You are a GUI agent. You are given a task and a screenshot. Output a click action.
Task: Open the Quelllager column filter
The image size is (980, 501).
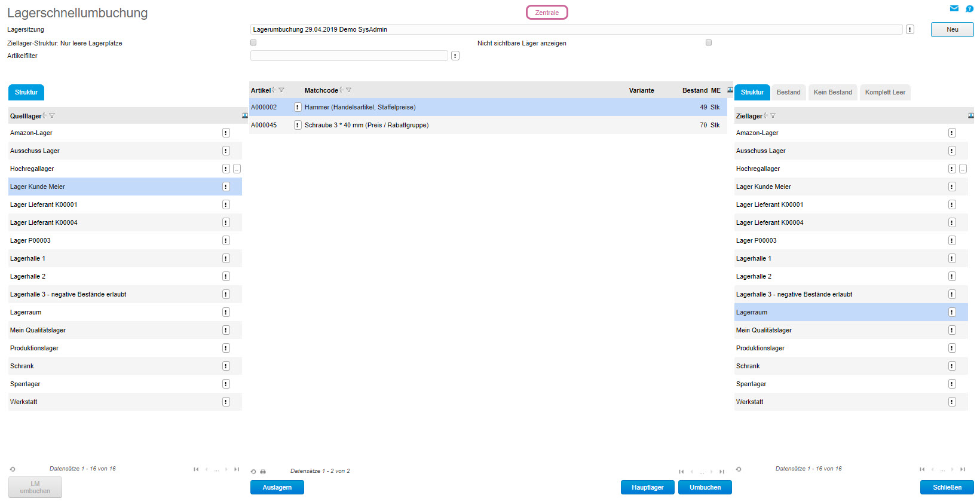(52, 116)
